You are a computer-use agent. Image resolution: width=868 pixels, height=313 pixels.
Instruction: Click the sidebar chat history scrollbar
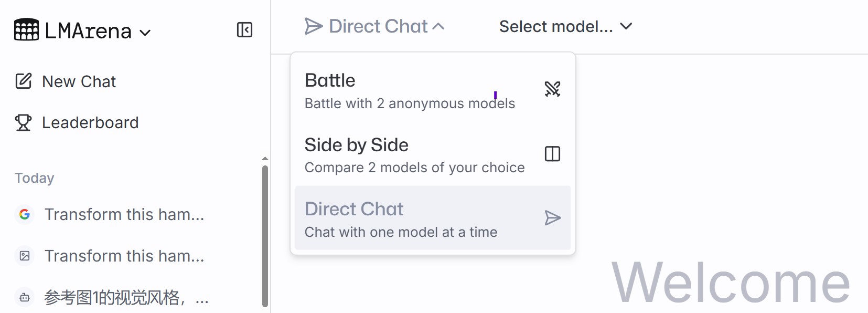click(265, 235)
